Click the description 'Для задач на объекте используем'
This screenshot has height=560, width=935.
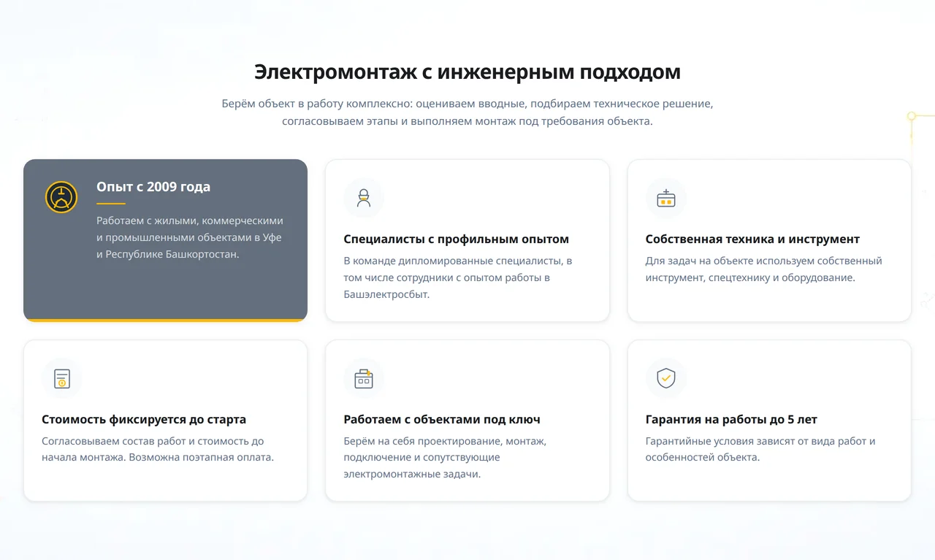pyautogui.click(x=764, y=269)
